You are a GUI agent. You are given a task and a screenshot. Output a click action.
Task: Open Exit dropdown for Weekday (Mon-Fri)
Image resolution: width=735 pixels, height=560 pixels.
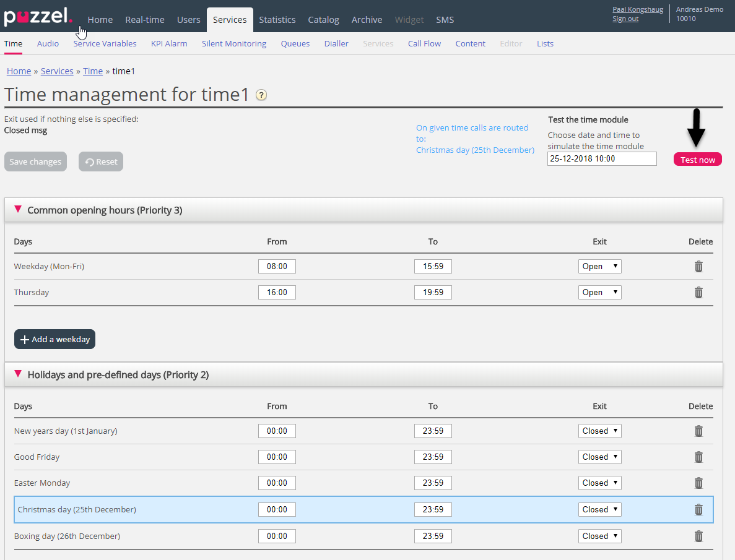599,267
